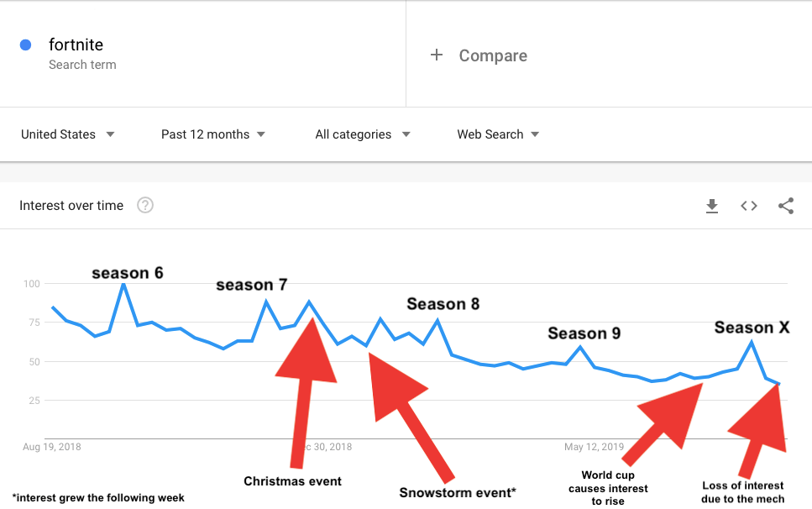Click the May 12, 2019 axis label
The image size is (812, 509).
tap(595, 447)
